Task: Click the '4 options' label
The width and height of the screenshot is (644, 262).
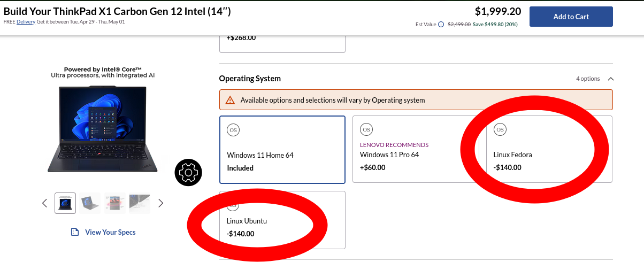Action: point(588,79)
